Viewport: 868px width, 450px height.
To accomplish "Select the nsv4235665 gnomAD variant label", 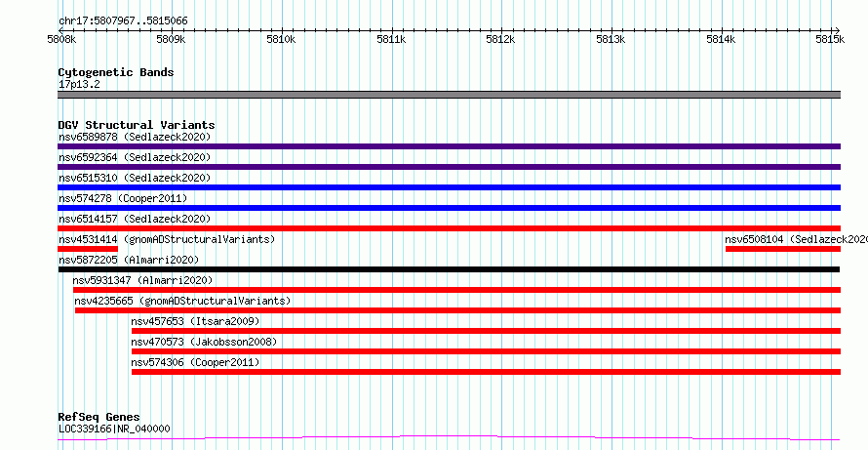I will click(x=182, y=301).
